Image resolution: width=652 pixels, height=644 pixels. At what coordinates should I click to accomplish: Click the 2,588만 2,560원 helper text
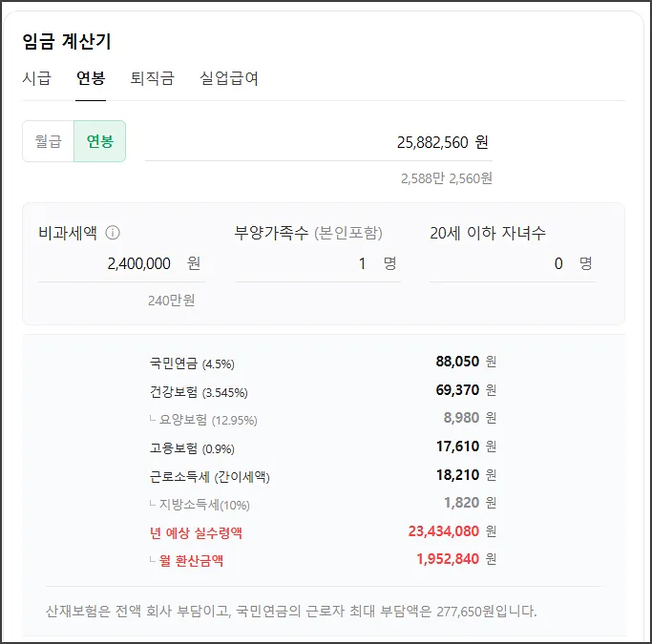[447, 178]
